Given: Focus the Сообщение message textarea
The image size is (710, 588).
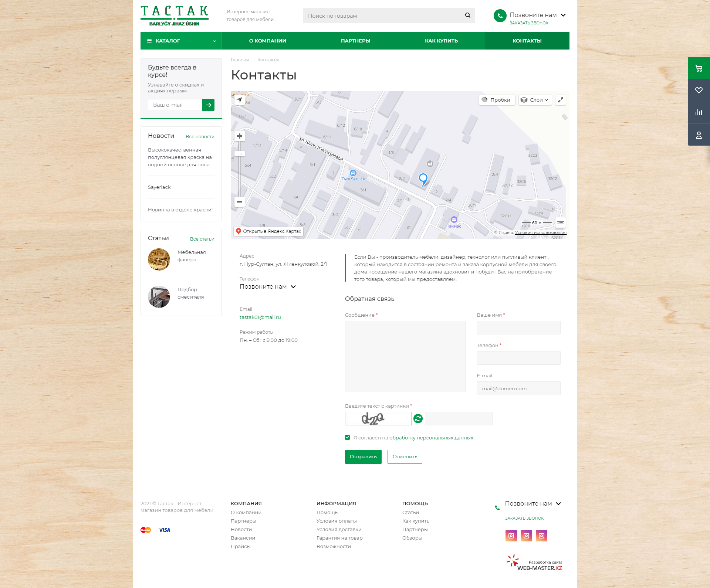Looking at the screenshot, I should 405,356.
